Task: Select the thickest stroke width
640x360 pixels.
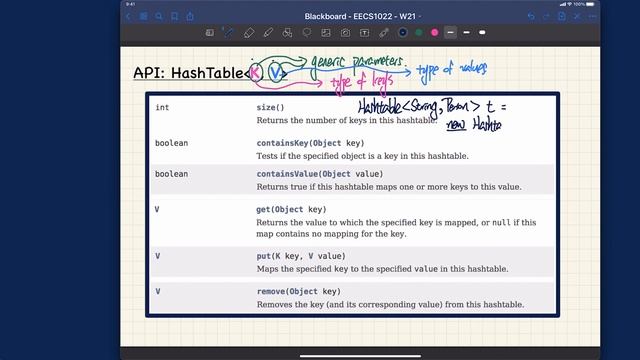Action: point(482,32)
